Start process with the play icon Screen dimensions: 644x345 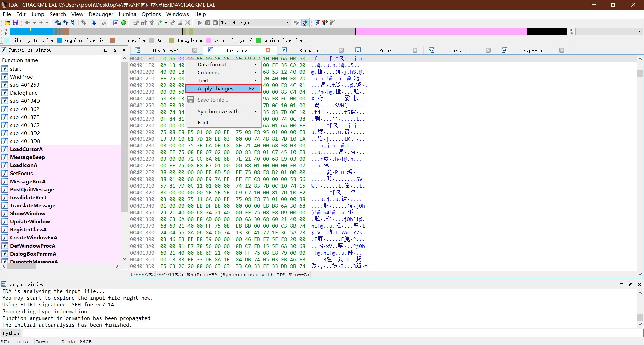click(x=200, y=23)
